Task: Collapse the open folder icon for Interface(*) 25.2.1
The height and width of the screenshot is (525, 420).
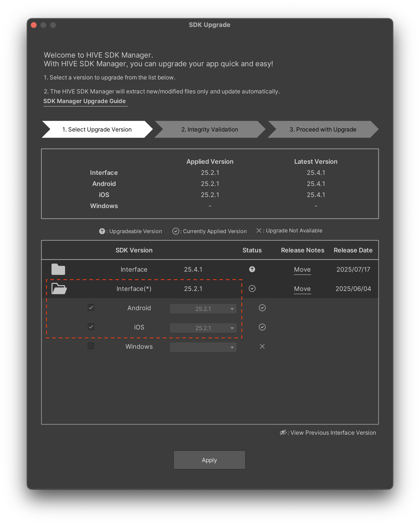Action: click(x=59, y=289)
